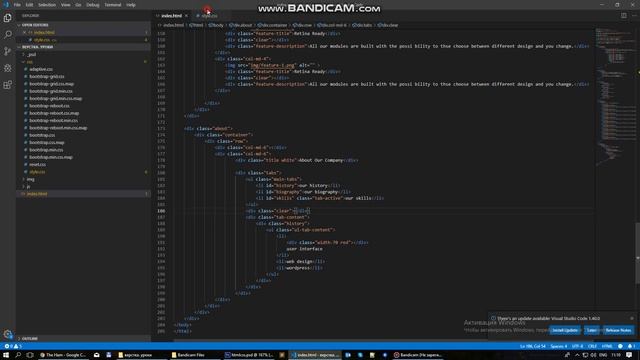
Task: Open Release Notes from notification
Action: point(618,330)
